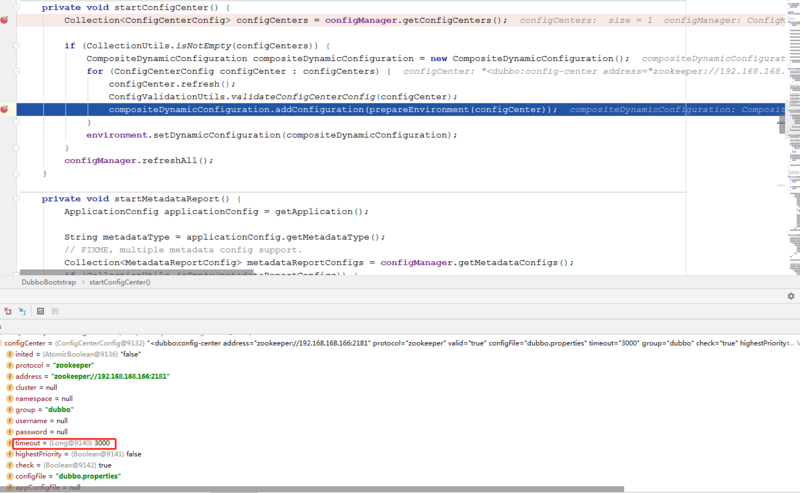Click field icon beside configFile
The image size is (800, 493).
(x=10, y=476)
